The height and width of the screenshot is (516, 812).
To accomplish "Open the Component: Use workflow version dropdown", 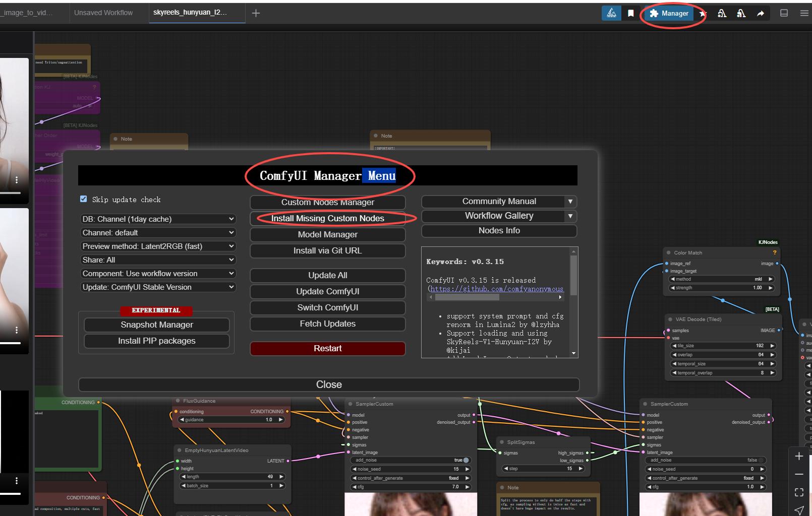I will [158, 274].
